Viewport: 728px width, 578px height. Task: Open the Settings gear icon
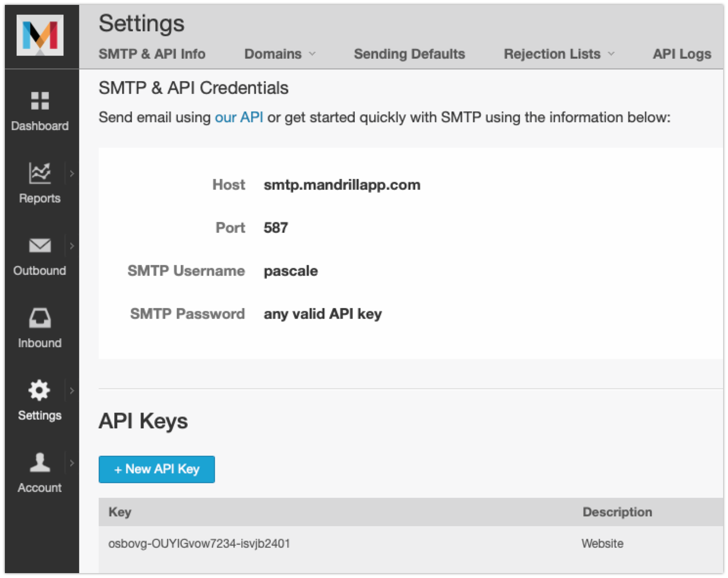pos(40,390)
